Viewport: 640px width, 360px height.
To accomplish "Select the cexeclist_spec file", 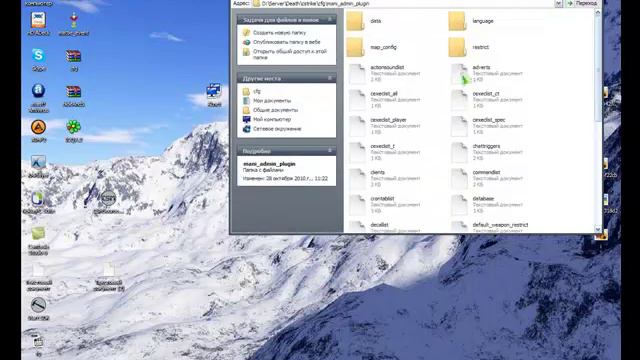I will [487, 126].
